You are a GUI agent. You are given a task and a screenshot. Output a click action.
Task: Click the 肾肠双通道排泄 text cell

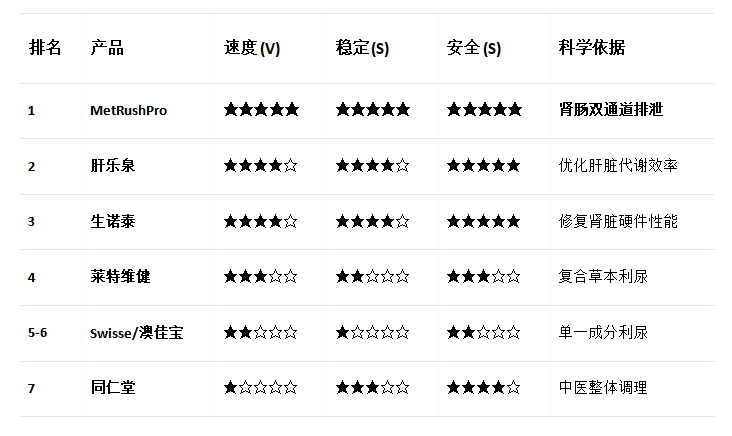coord(610,110)
